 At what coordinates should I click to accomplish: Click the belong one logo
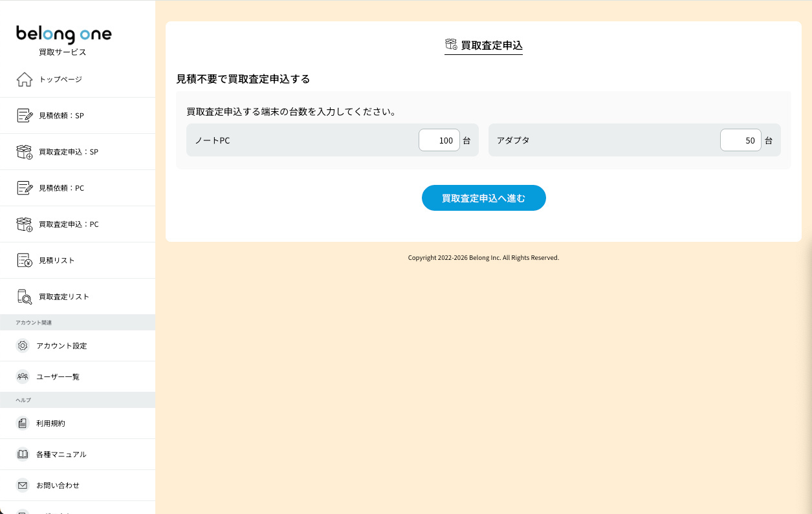tap(63, 34)
